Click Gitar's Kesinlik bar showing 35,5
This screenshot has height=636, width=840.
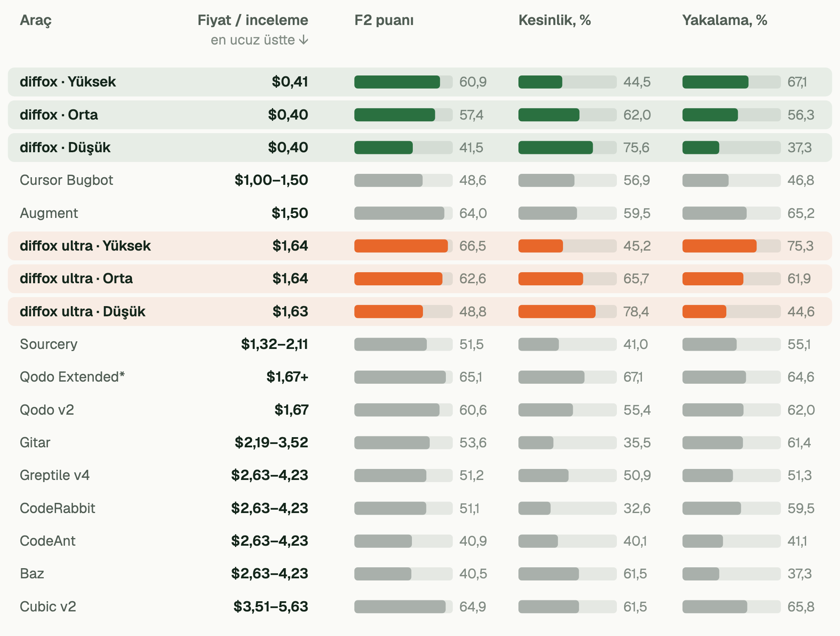pyautogui.click(x=567, y=443)
